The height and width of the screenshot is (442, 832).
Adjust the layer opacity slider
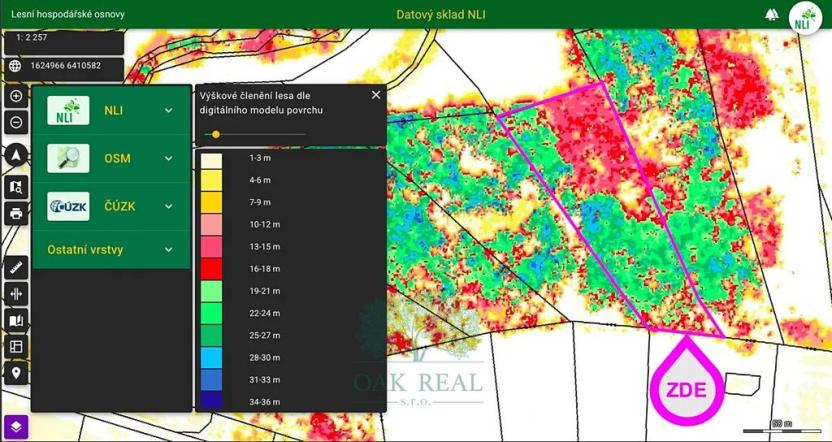click(216, 134)
